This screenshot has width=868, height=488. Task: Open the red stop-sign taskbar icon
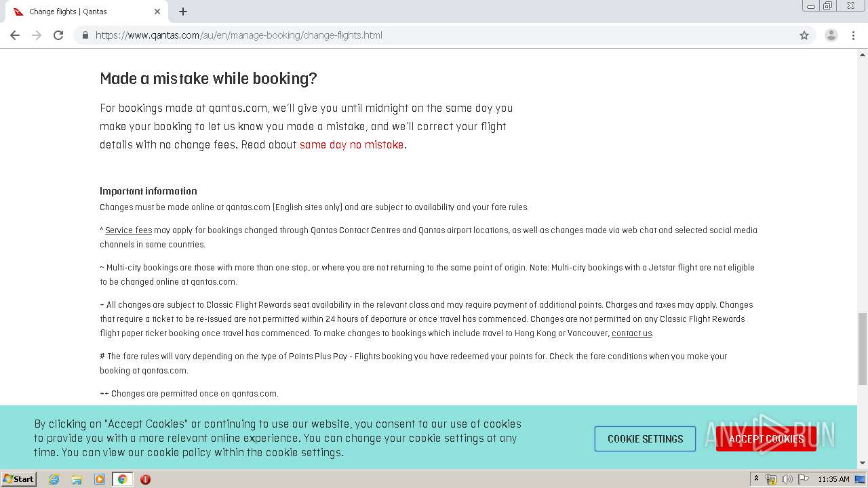pyautogui.click(x=145, y=479)
